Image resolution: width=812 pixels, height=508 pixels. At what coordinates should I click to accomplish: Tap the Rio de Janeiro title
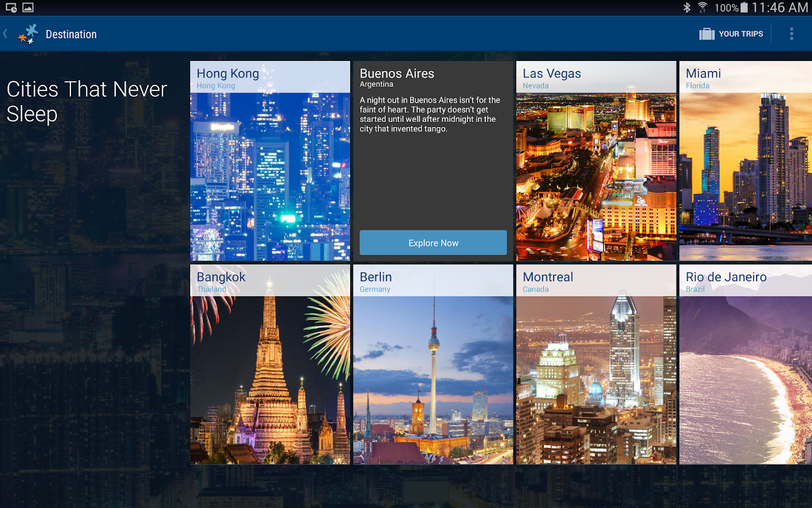click(726, 277)
